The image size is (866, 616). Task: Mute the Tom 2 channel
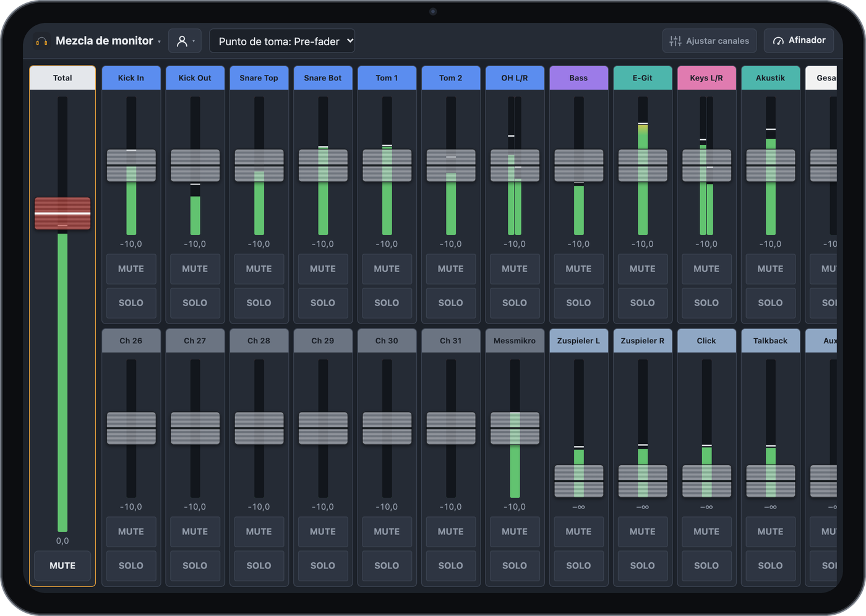pos(451,268)
